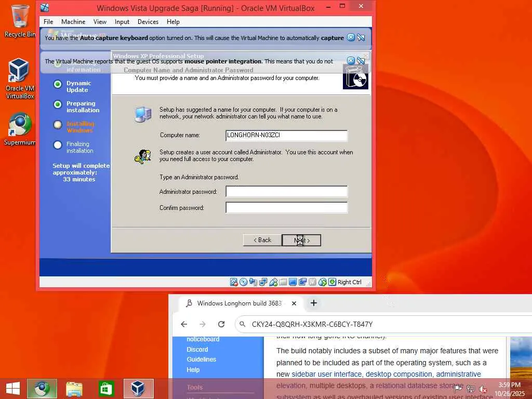This screenshot has height=399, width=532.
Task: Open the noticeboard link in wiki sidebar
Action: coord(203,339)
